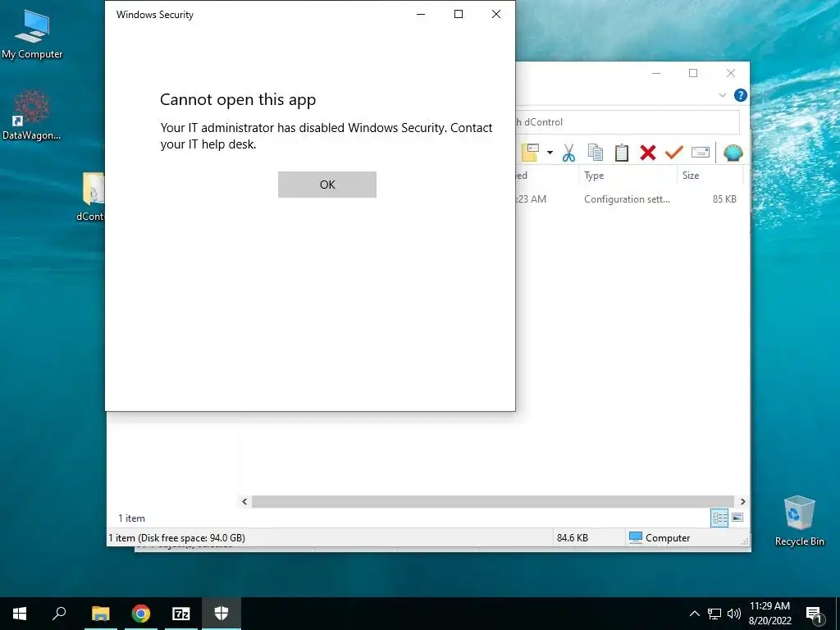The height and width of the screenshot is (630, 840).
Task: Click the Paste clipboard icon in Explorer toolbar
Action: (x=622, y=153)
